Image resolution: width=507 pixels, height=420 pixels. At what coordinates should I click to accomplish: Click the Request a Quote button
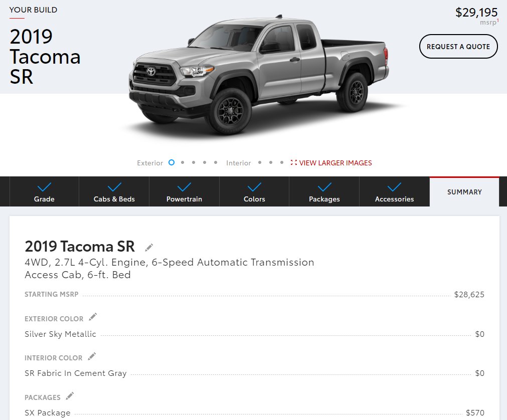[x=458, y=47]
